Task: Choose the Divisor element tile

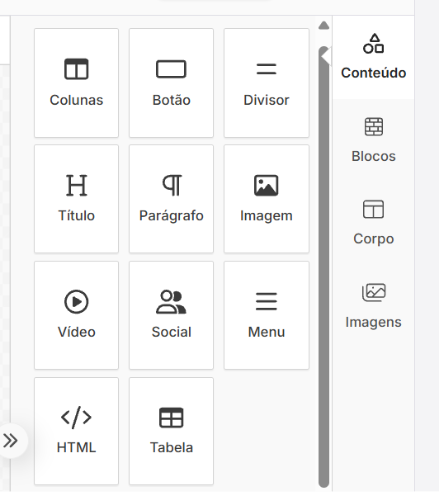Action: tap(266, 83)
